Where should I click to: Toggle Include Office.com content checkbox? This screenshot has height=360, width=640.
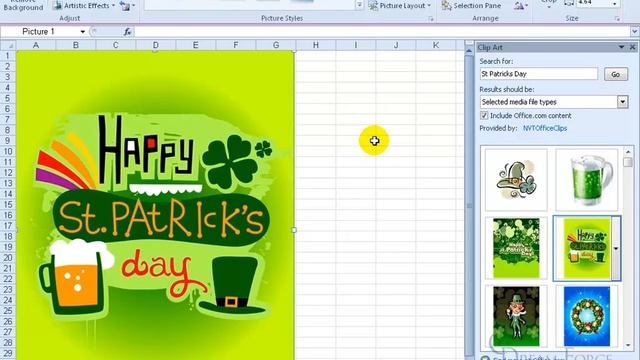[x=484, y=116]
